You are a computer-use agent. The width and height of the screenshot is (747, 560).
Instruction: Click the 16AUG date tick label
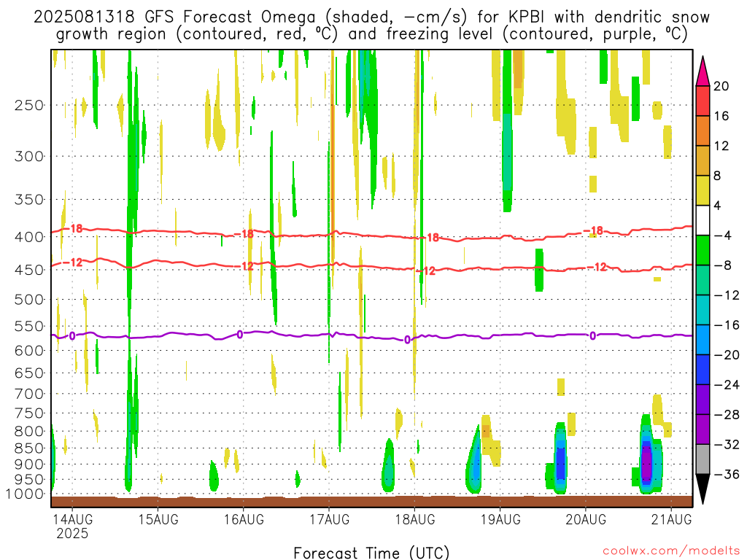coord(244,519)
